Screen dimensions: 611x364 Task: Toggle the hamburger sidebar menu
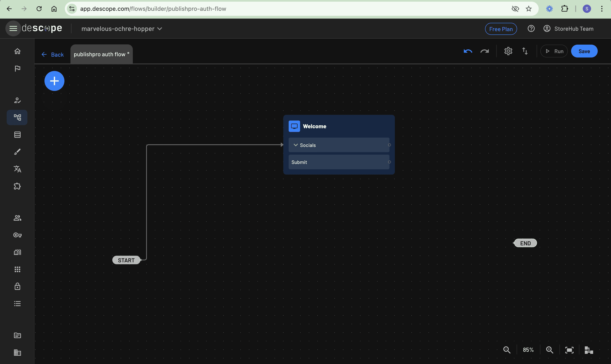(x=13, y=28)
